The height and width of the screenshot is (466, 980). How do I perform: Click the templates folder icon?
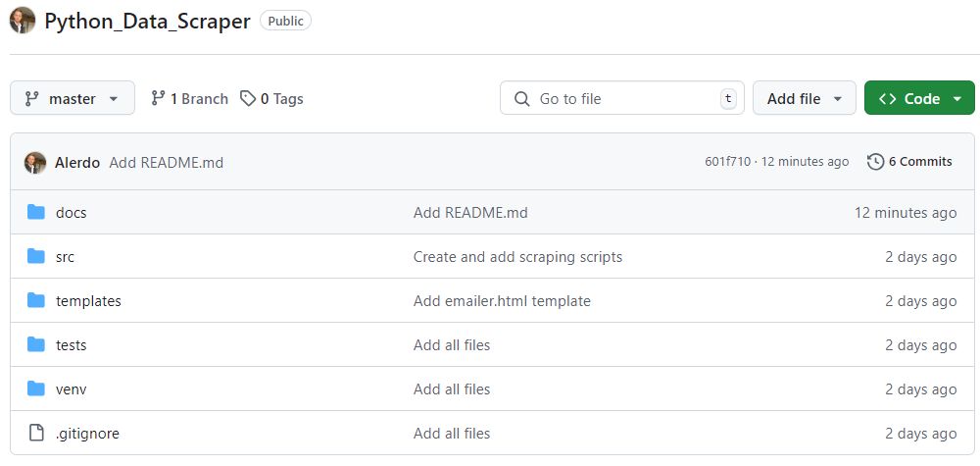pos(36,301)
